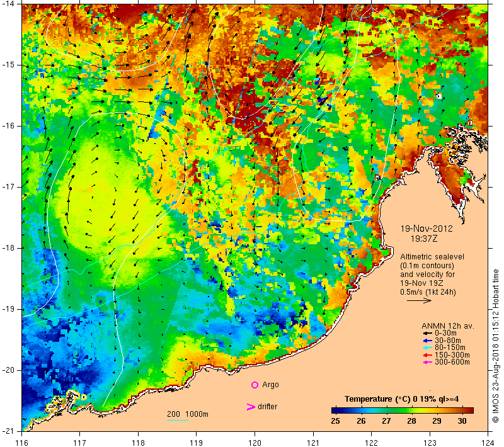This screenshot has width=504, height=447.
Task: Click the latitude axis label -20
Action: pyautogui.click(x=8, y=370)
